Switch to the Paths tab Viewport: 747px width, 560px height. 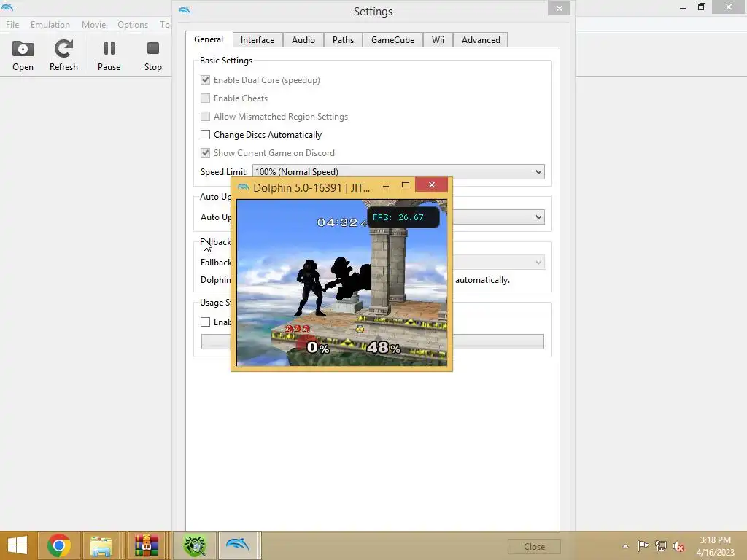pos(343,40)
